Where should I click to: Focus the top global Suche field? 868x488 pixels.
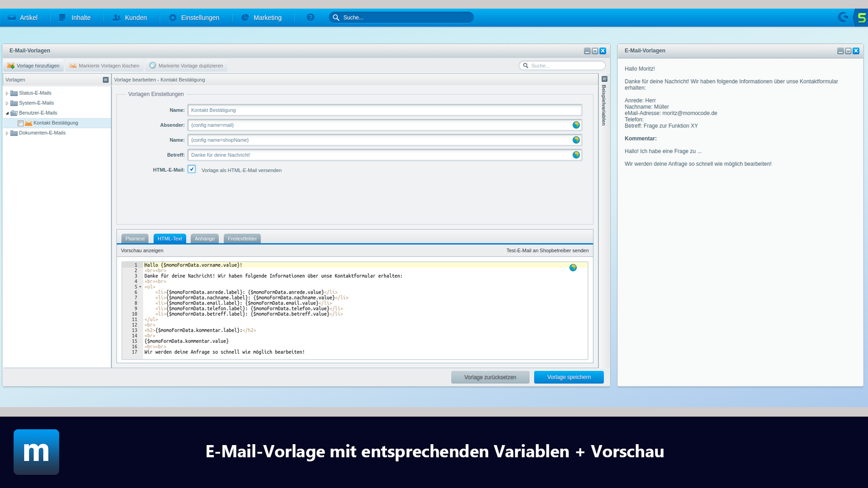point(401,18)
